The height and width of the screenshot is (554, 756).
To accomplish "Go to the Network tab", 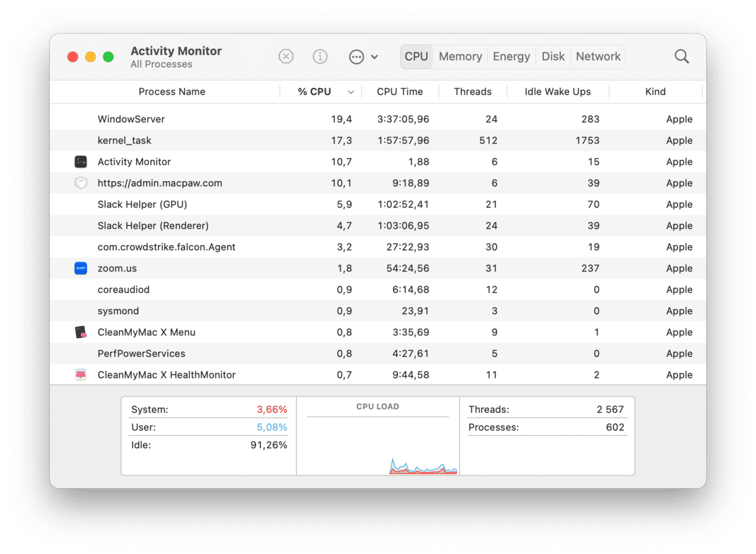I will click(x=598, y=57).
